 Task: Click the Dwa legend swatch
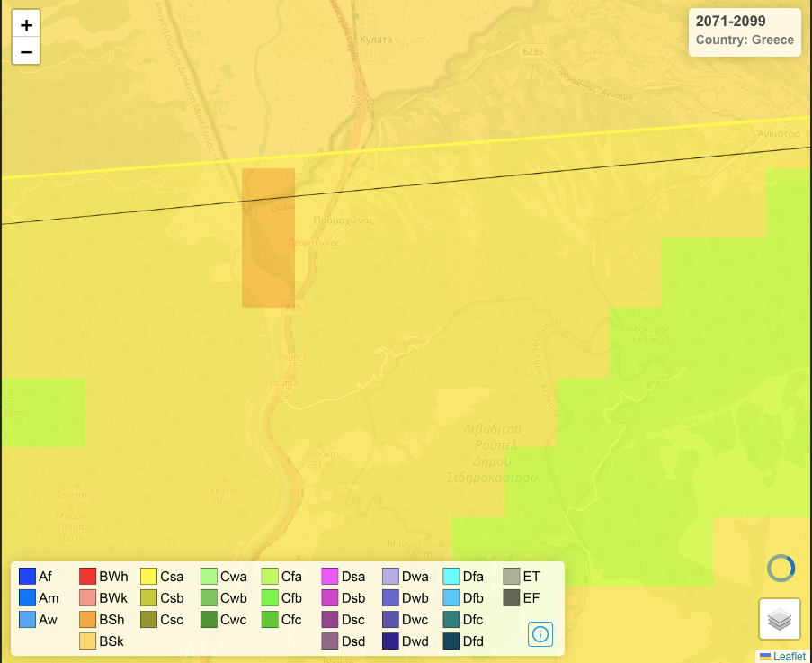click(390, 576)
